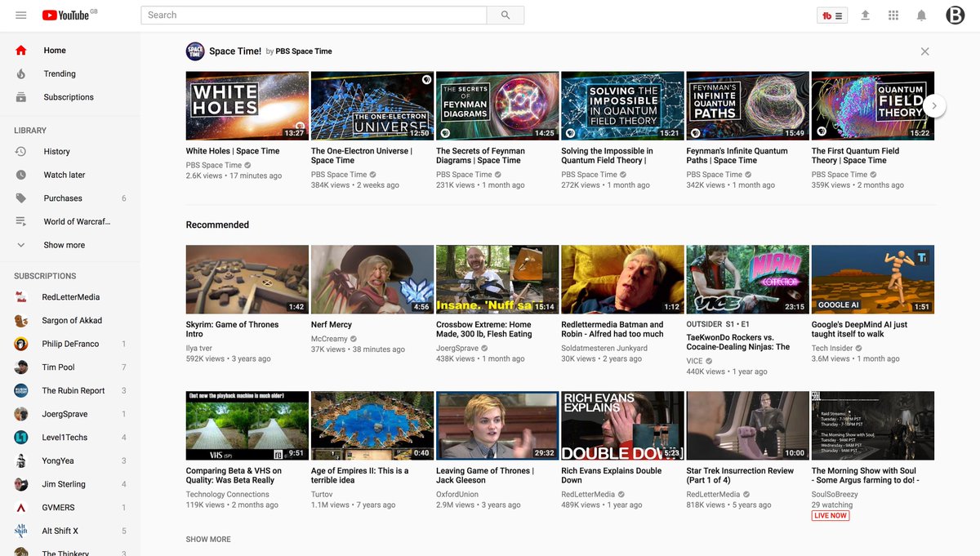Click the Home icon in sidebar
Screen dimensions: 980x556
coord(21,51)
